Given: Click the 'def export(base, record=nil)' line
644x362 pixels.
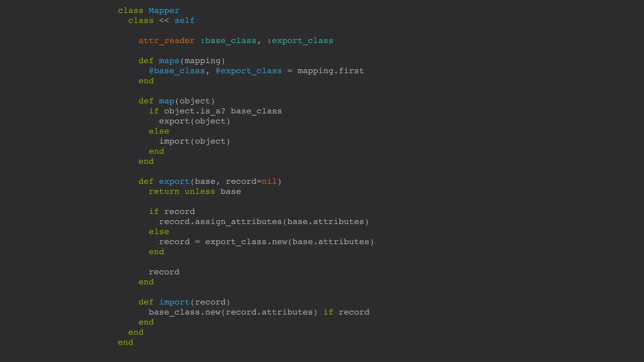Looking at the screenshot, I should point(210,182).
